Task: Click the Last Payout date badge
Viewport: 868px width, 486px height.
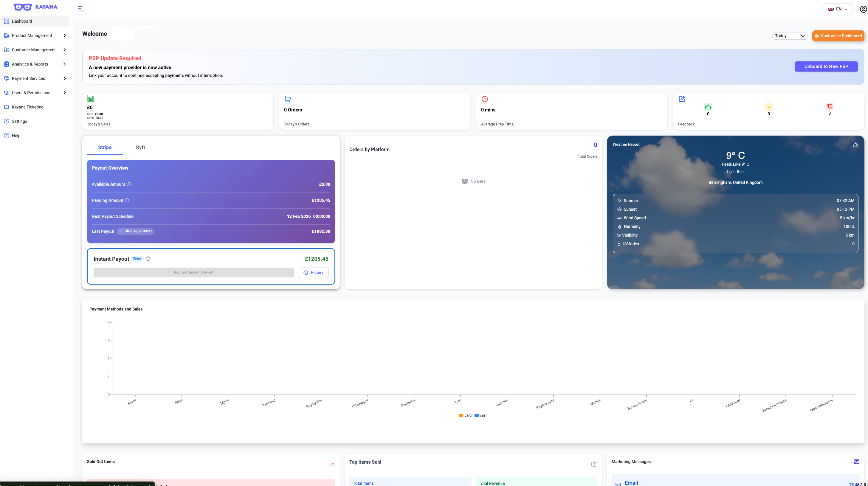Action: pos(135,231)
